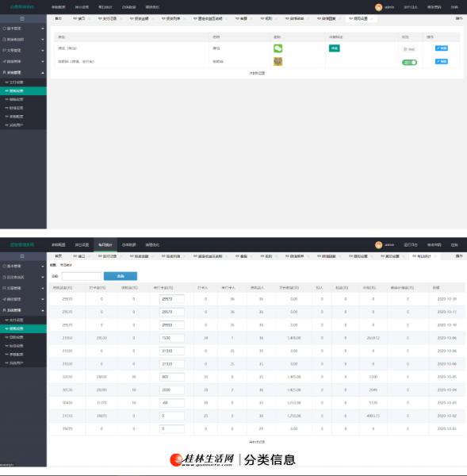Screen dimensions: 467x476
Task: Click the sidebar collapse icon in the upper panel
Action: 22,19
